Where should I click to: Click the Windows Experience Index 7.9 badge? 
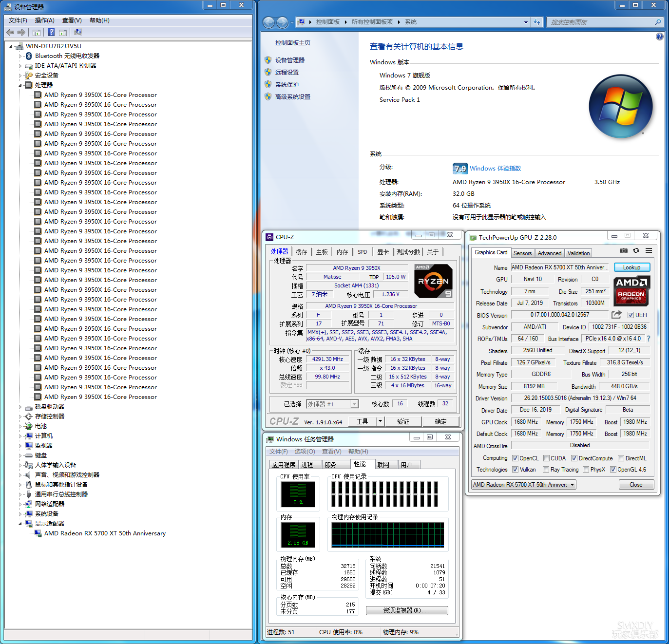click(460, 169)
